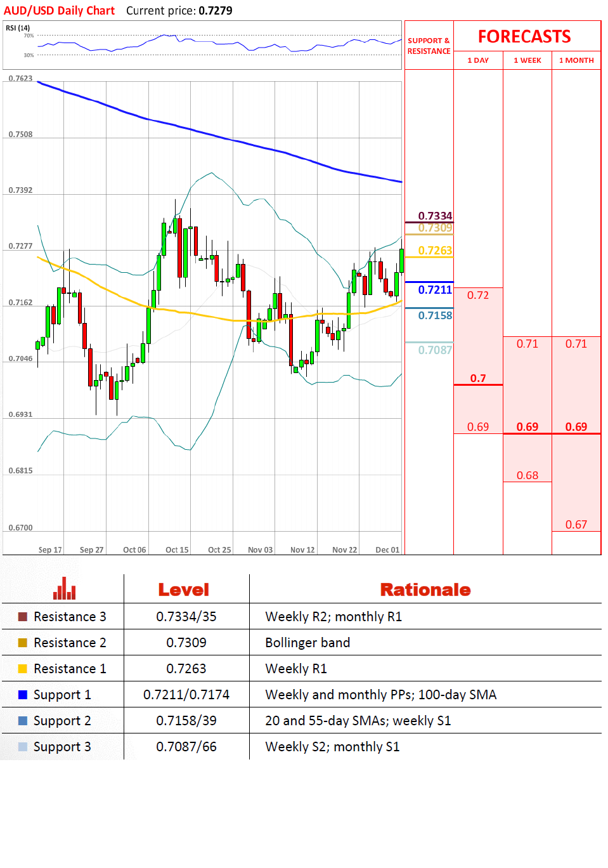
Task: Click the Rationale column header
Action: tap(425, 589)
